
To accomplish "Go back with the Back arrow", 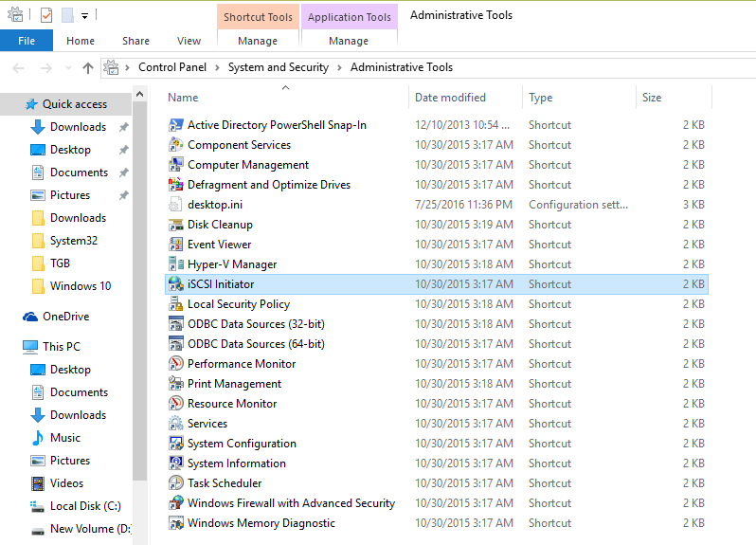I will click(x=18, y=68).
